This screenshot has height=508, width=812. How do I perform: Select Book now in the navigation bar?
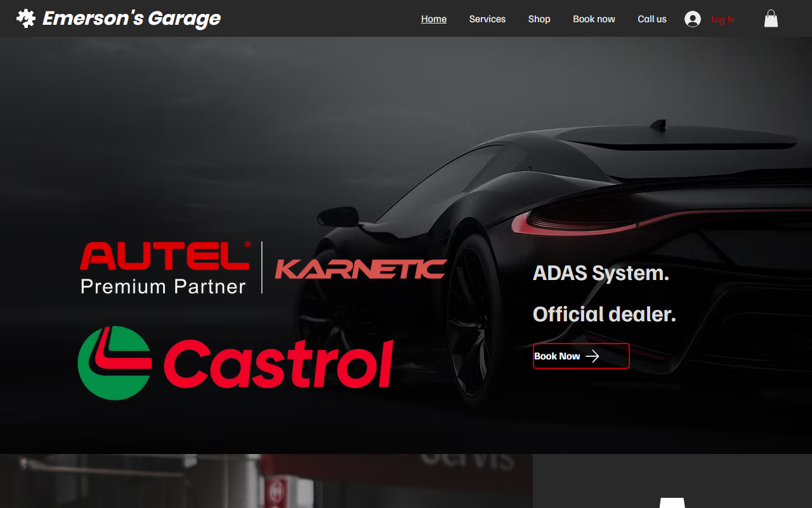594,19
